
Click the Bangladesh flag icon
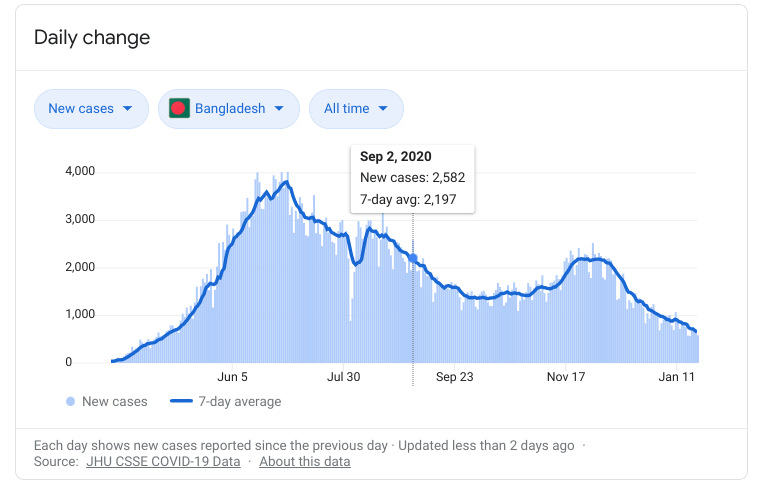pyautogui.click(x=180, y=109)
